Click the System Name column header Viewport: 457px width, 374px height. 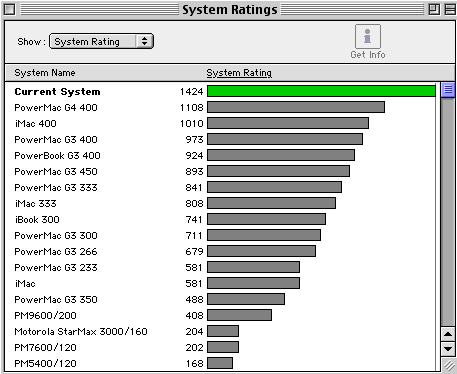point(45,73)
